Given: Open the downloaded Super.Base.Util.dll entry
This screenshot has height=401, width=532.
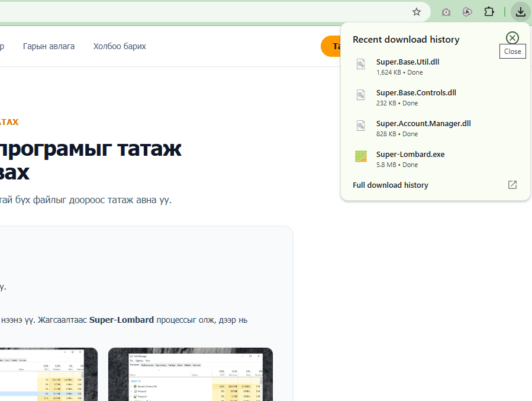Looking at the screenshot, I should pyautogui.click(x=436, y=67).
